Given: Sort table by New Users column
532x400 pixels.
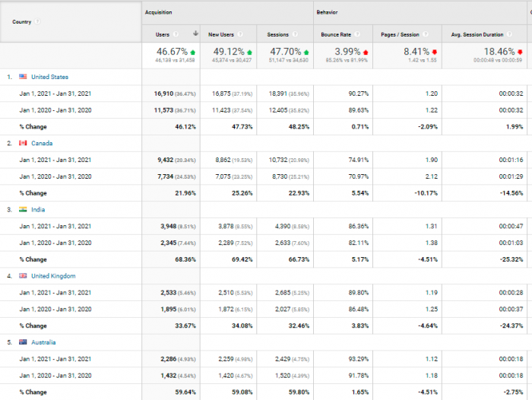Looking at the screenshot, I should click(221, 35).
